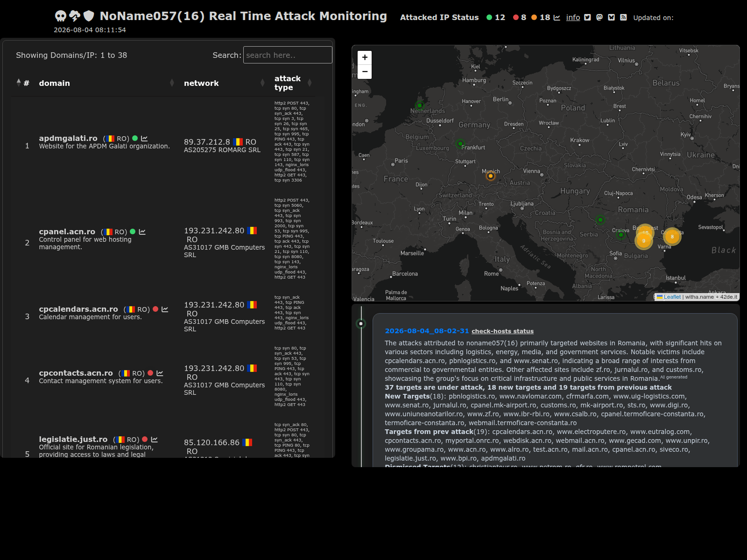747x560 pixels.
Task: Click IP address 89.37.212.8
Action: click(x=207, y=142)
